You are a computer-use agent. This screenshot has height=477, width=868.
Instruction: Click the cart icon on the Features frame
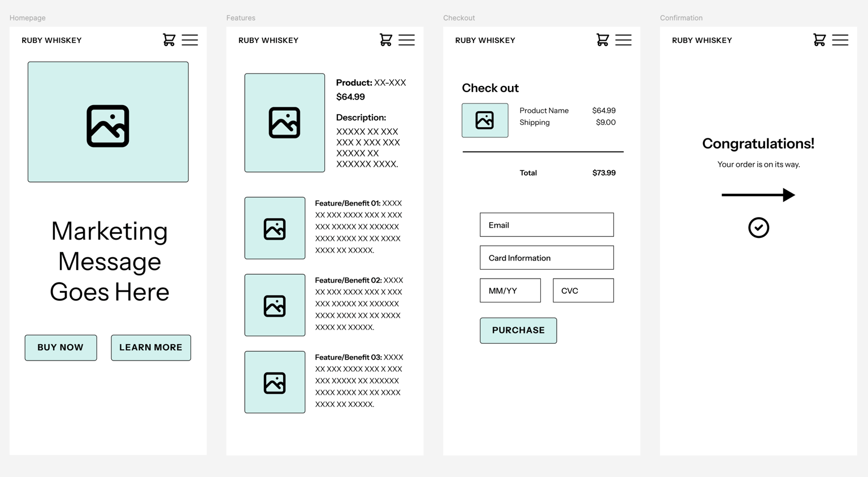click(386, 40)
